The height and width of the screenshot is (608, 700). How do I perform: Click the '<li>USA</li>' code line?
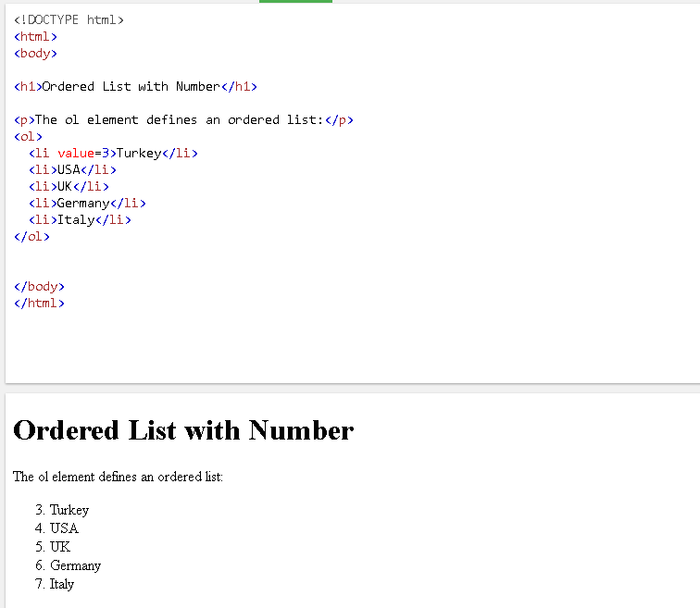[73, 169]
